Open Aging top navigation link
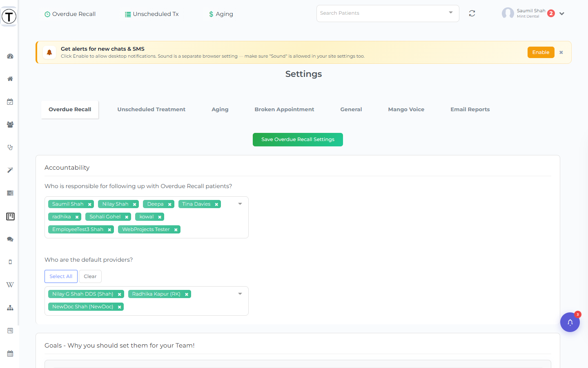 [x=220, y=14]
